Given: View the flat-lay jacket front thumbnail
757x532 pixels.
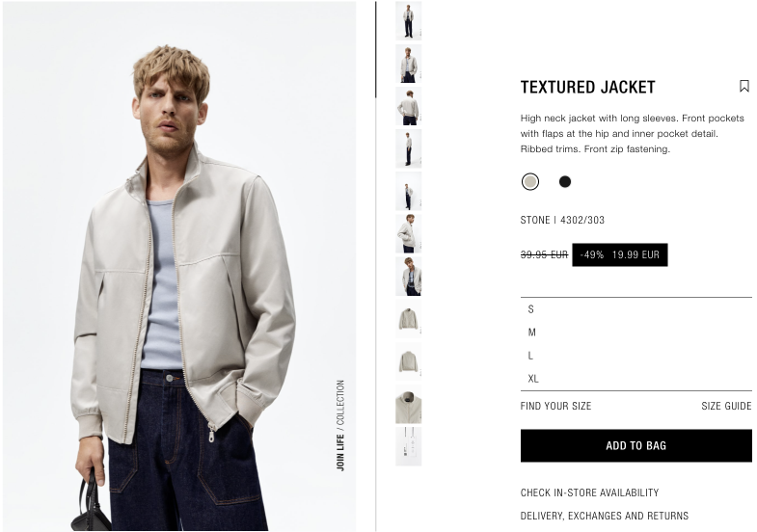Looking at the screenshot, I should point(409,319).
